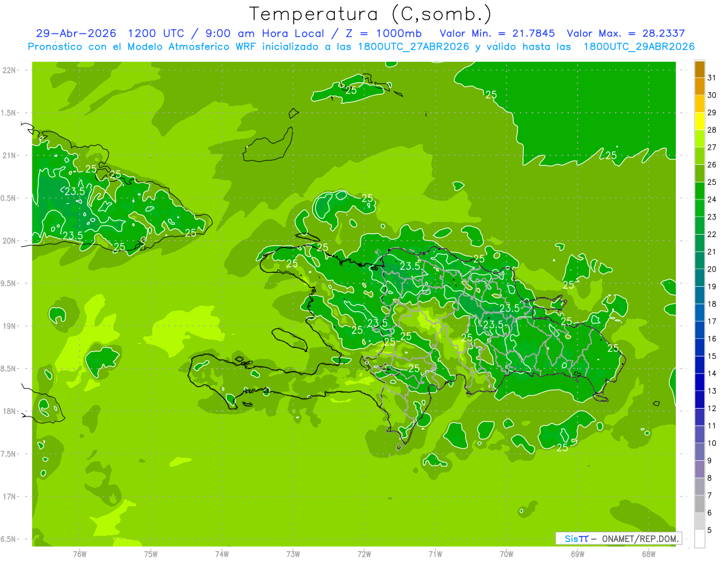Click the teal 20 degree legend swatch

[699, 261]
